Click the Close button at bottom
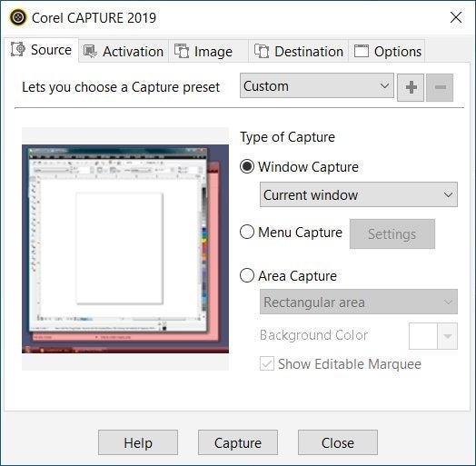The width and height of the screenshot is (476, 466). click(x=338, y=442)
